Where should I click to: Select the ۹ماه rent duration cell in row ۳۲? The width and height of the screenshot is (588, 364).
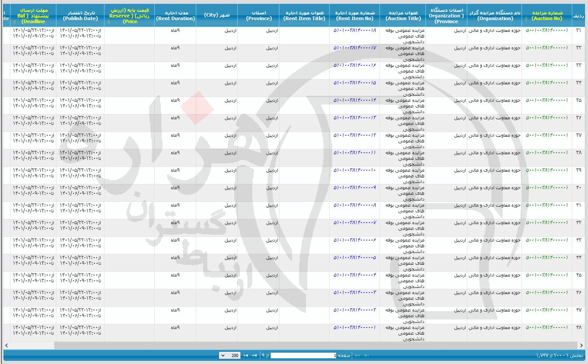click(x=175, y=53)
